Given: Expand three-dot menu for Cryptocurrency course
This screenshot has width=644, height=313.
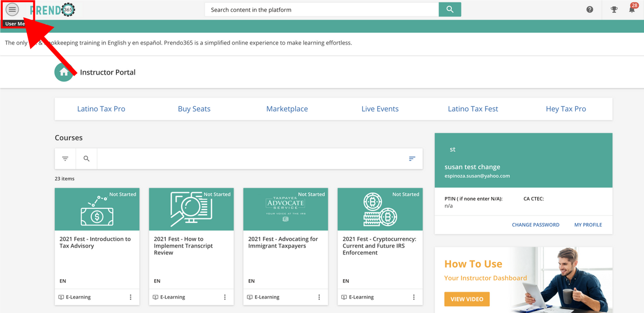Looking at the screenshot, I should [x=413, y=297].
